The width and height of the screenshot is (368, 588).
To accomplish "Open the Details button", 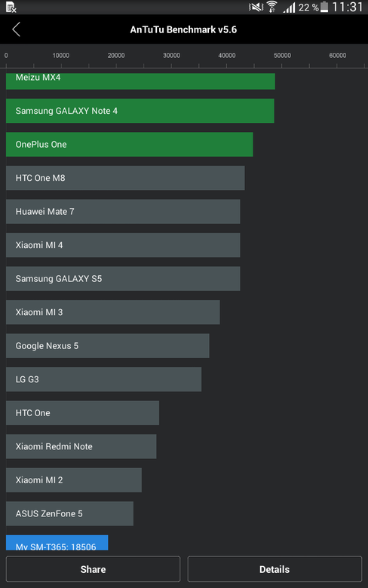I will coord(274,569).
